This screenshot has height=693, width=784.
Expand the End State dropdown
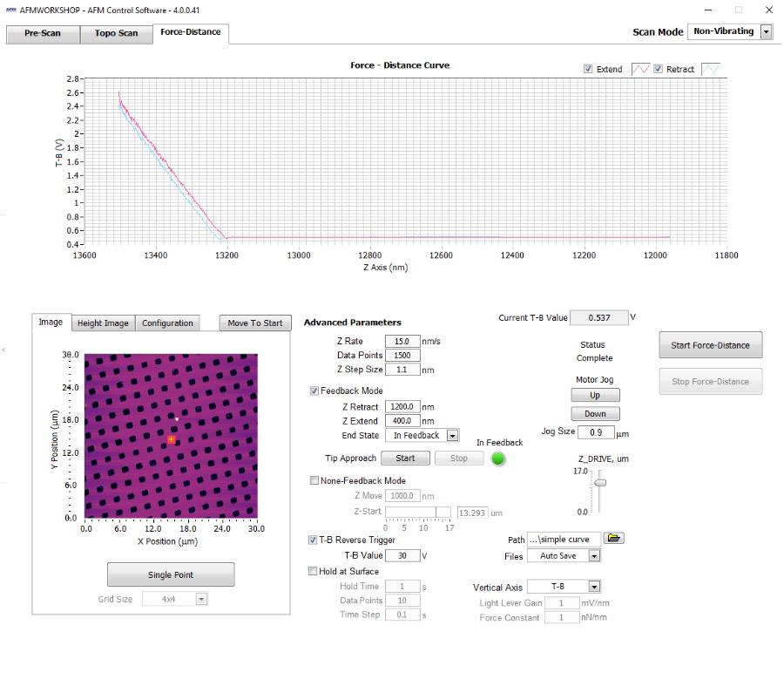(452, 436)
